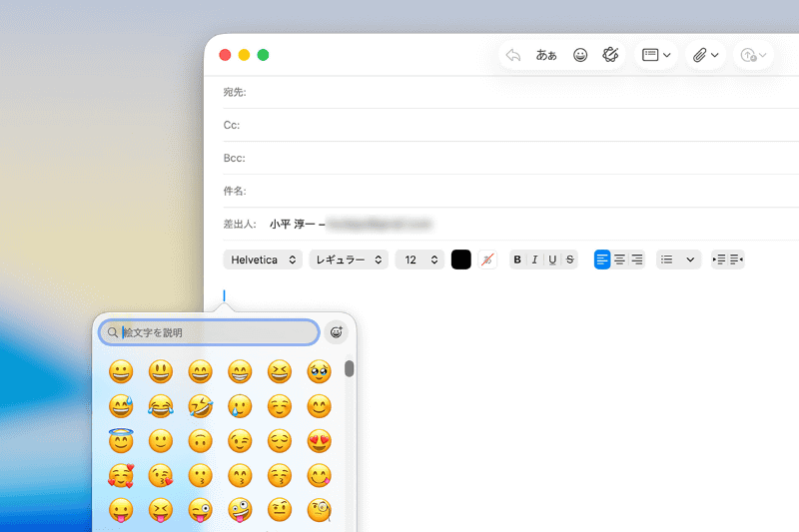Image resolution: width=799 pixels, height=532 pixels.
Task: Open the send later dropdown
Action: [754, 55]
